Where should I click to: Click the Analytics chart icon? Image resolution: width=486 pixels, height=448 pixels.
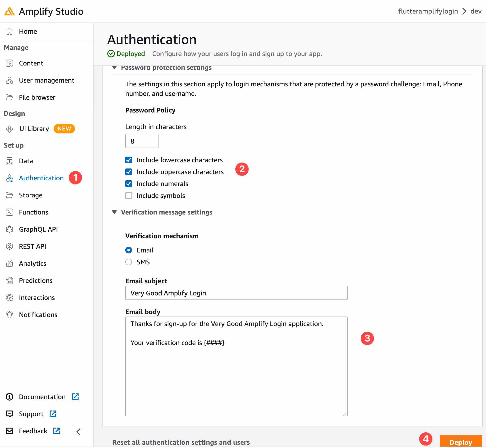pyautogui.click(x=9, y=264)
